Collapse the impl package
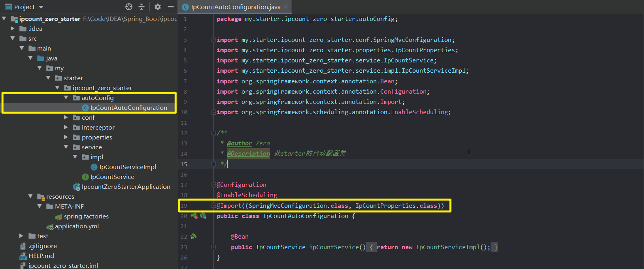The height and width of the screenshot is (269, 644). point(75,157)
